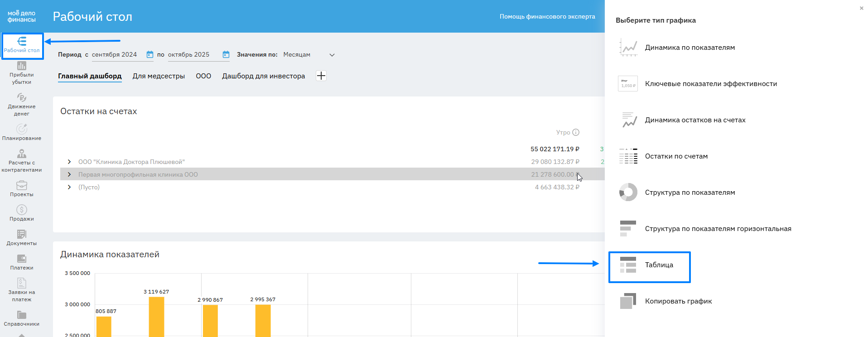Click the Моё дело Финансы logo

tap(21, 16)
